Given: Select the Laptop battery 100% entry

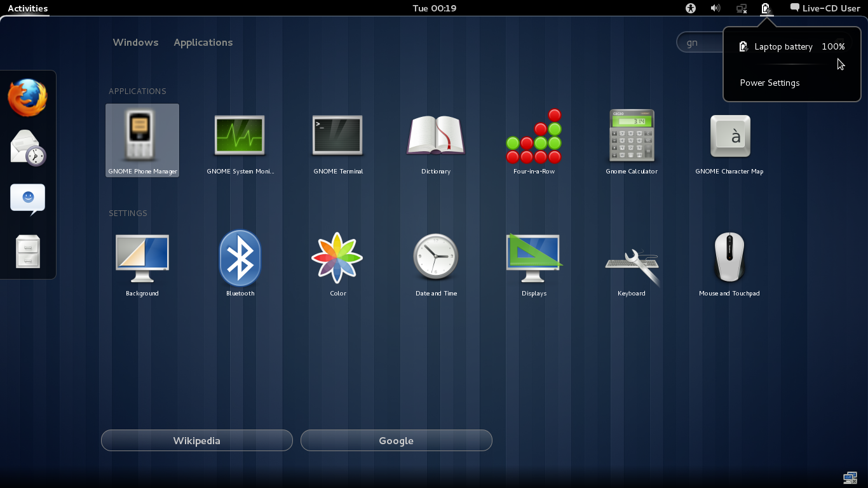Looking at the screenshot, I should click(x=792, y=46).
